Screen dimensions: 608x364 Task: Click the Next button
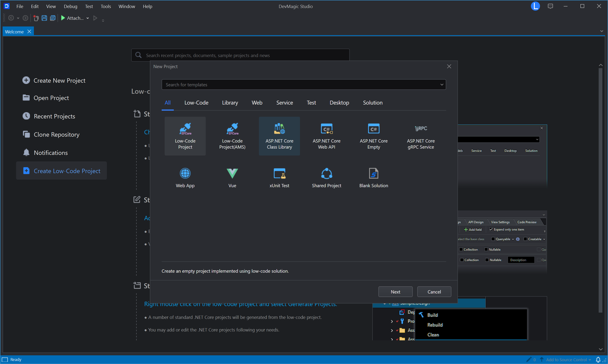pos(395,292)
